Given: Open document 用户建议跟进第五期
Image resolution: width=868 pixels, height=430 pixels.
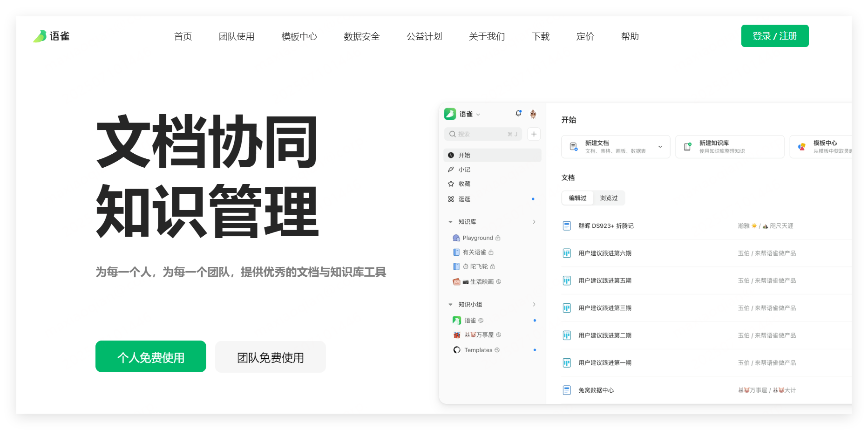Looking at the screenshot, I should tap(605, 281).
